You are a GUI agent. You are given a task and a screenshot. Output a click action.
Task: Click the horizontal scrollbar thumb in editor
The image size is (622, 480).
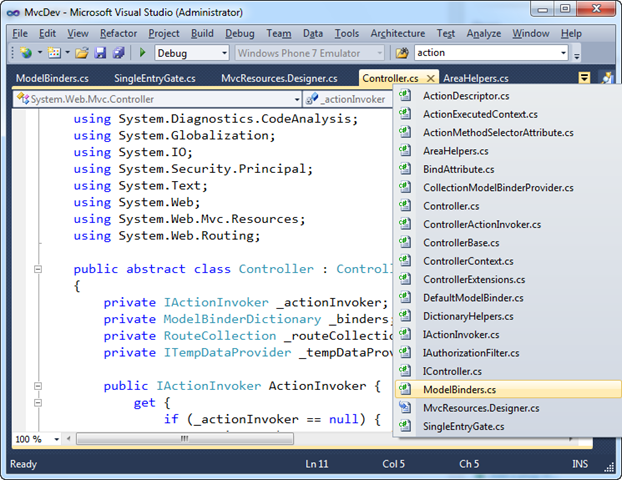click(185, 439)
